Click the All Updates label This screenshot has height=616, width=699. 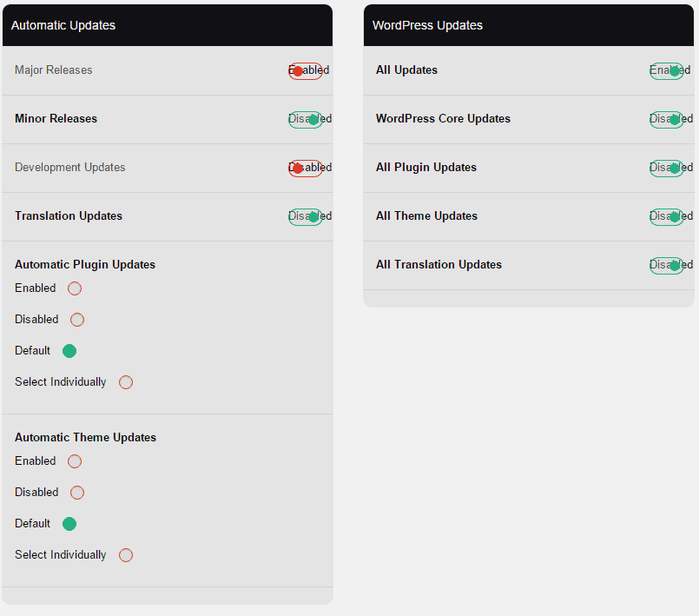click(406, 70)
